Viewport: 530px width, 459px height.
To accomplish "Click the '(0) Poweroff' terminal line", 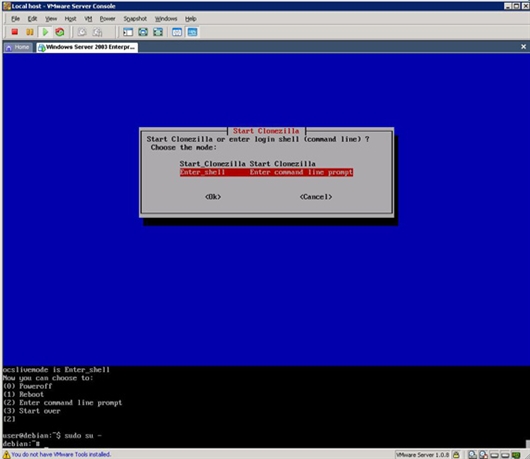I will (27, 386).
